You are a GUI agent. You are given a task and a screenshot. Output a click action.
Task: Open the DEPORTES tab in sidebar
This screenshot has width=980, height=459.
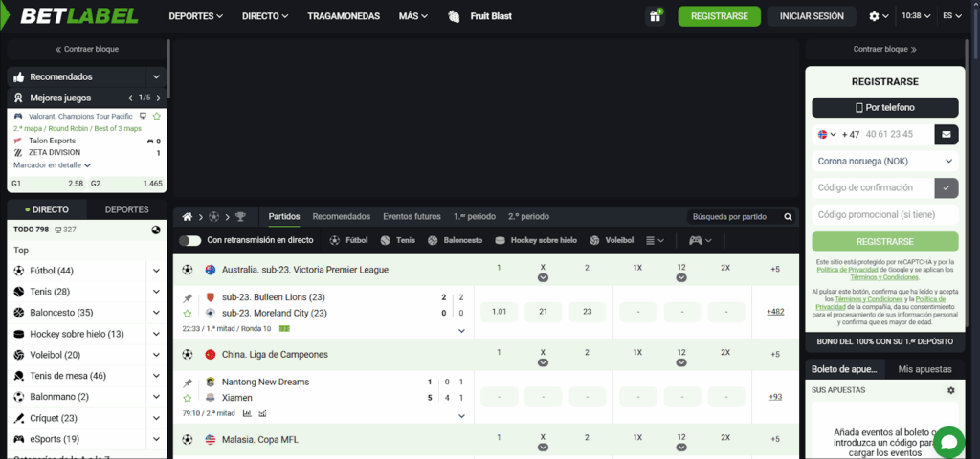click(x=126, y=209)
